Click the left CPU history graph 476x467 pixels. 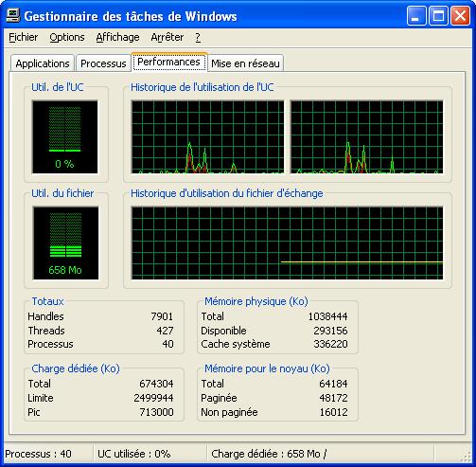pos(207,136)
